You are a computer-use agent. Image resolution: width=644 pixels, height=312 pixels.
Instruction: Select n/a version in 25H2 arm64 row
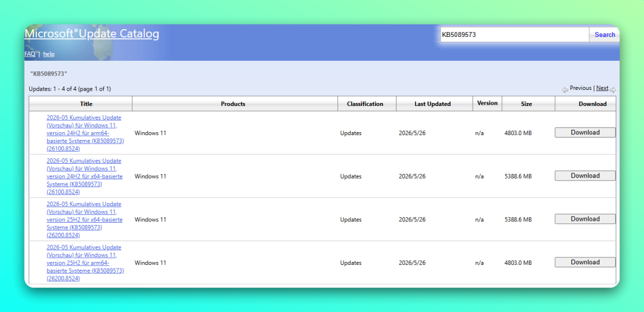point(479,263)
